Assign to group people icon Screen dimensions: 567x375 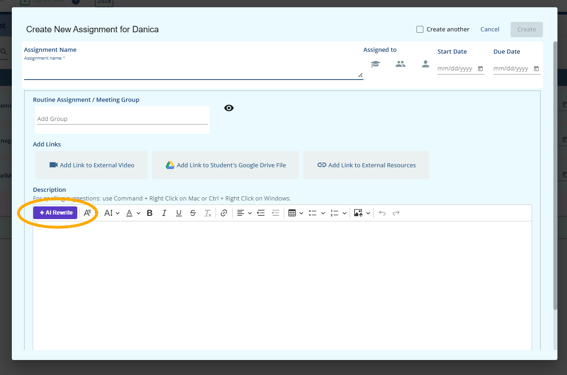point(400,64)
